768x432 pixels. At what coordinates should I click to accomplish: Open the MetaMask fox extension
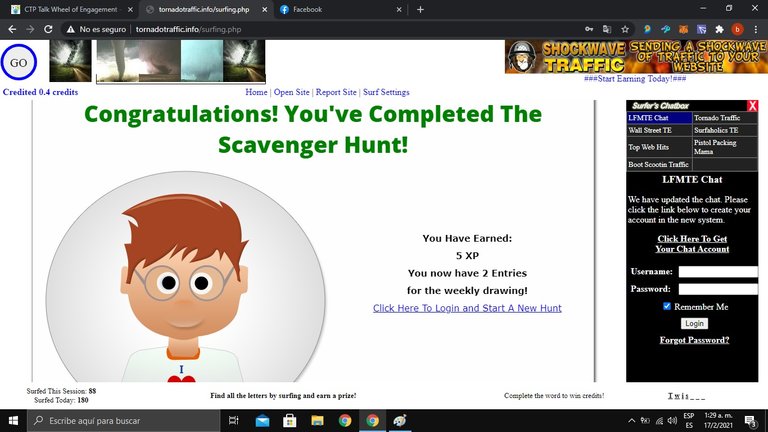(683, 29)
